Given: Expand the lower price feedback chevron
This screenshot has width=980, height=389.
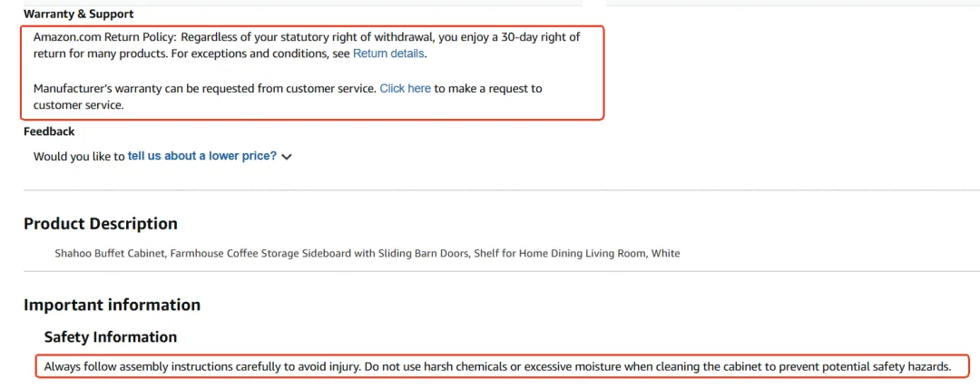Looking at the screenshot, I should pos(287,157).
